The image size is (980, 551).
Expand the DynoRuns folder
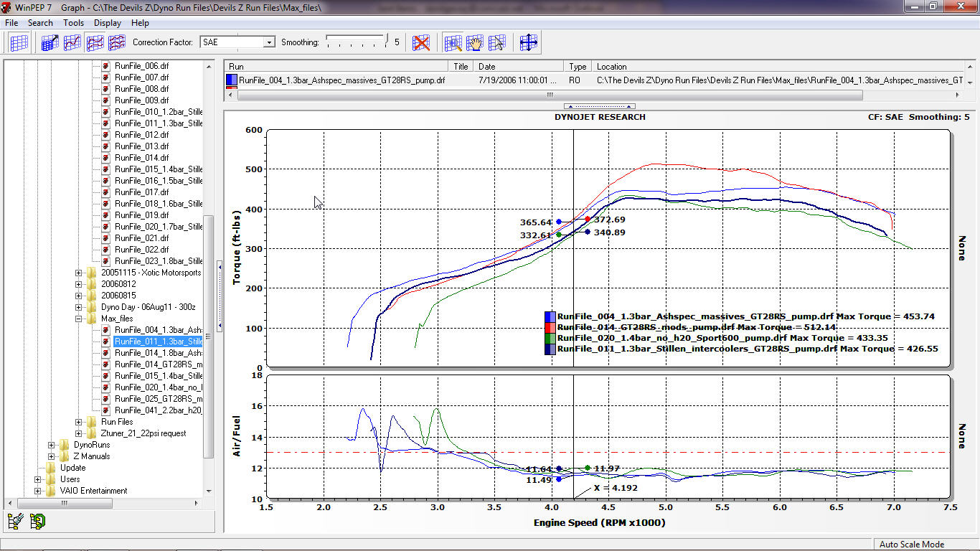[x=52, y=445]
